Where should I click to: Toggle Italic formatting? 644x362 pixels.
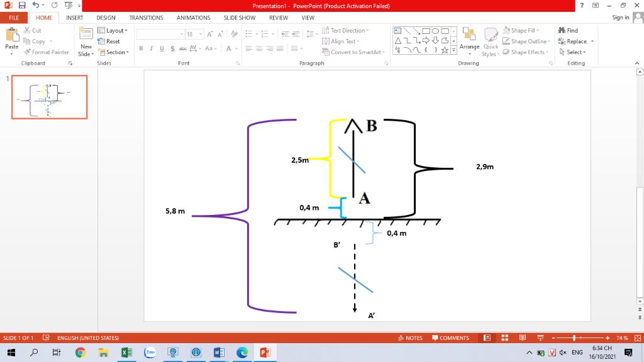point(151,48)
